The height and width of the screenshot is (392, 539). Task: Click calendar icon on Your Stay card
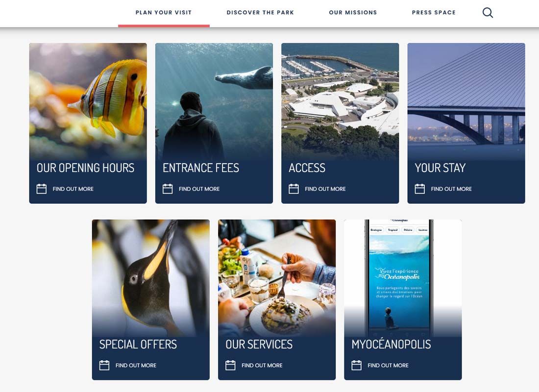click(x=420, y=189)
